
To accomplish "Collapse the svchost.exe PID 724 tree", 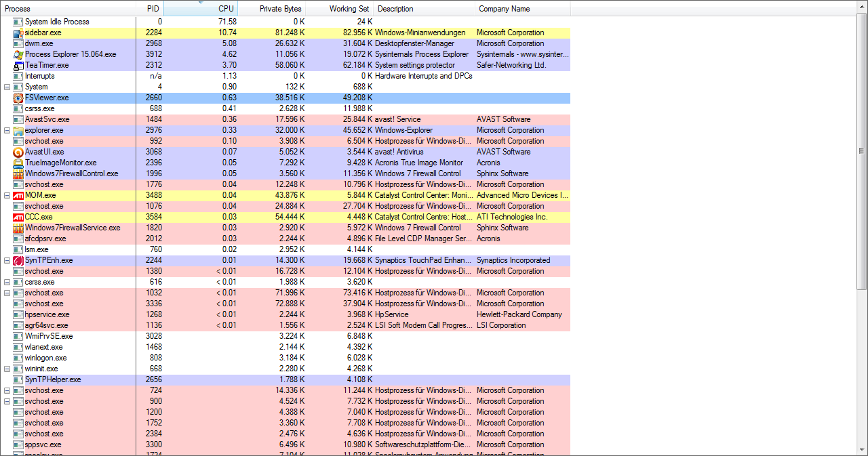I will coord(7,390).
